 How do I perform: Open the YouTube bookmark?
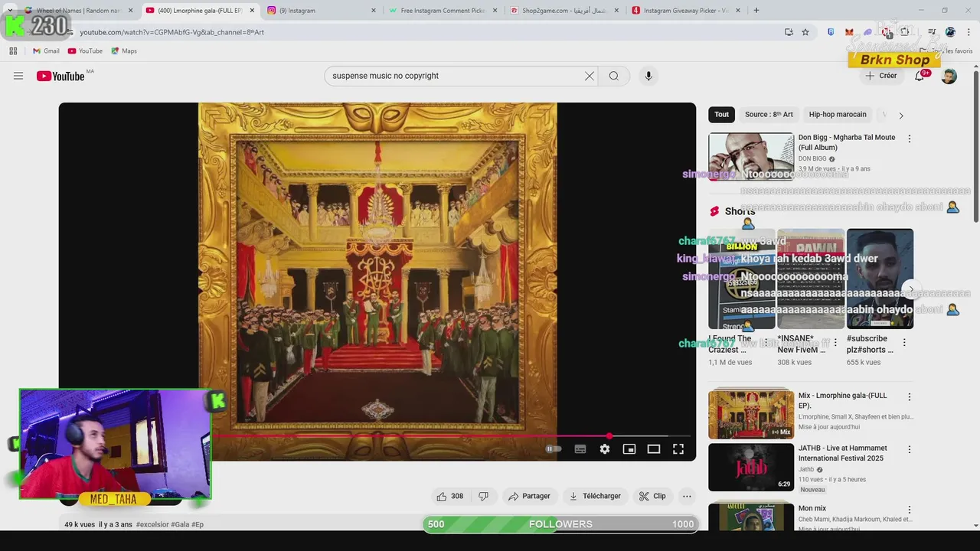85,51
